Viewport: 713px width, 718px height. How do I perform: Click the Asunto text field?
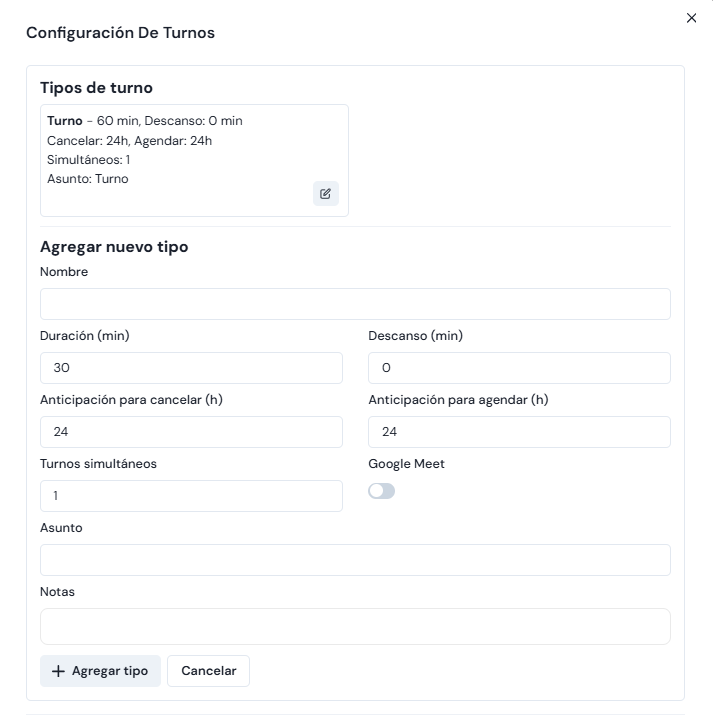(355, 560)
